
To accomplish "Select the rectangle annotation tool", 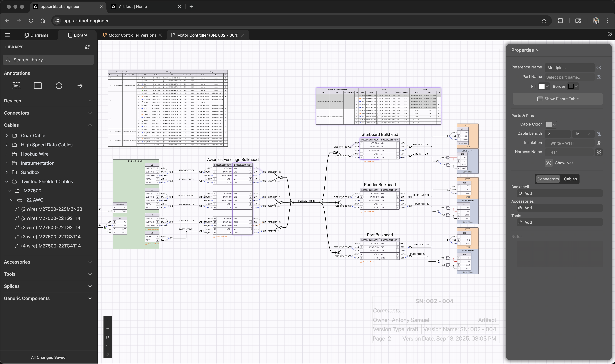I will click(x=38, y=86).
